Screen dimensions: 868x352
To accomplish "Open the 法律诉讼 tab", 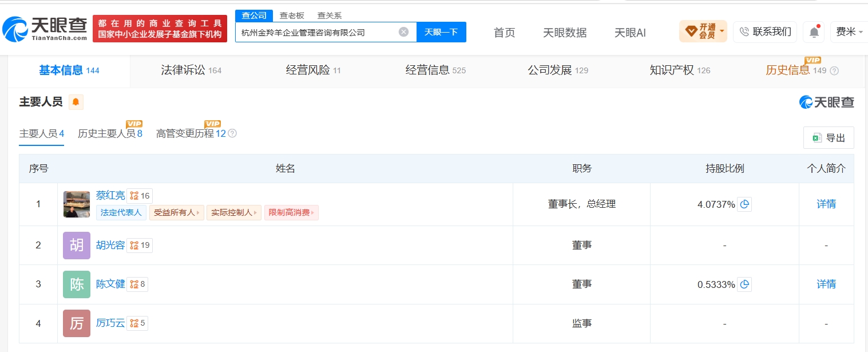I will click(191, 70).
